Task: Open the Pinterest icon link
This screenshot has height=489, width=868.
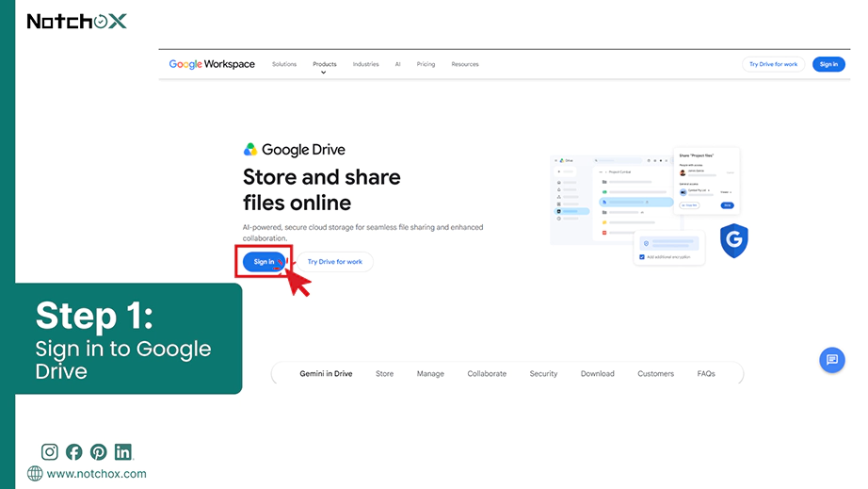Action: [x=99, y=452]
